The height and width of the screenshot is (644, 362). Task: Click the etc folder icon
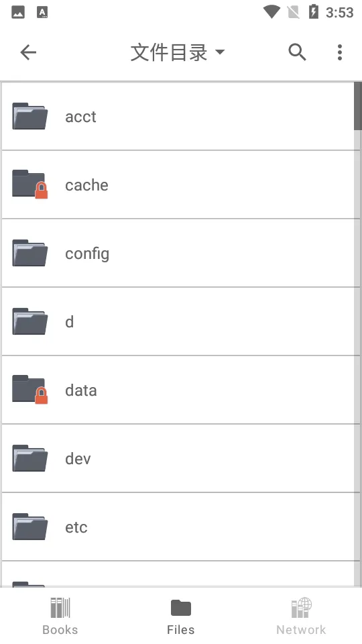point(29,527)
